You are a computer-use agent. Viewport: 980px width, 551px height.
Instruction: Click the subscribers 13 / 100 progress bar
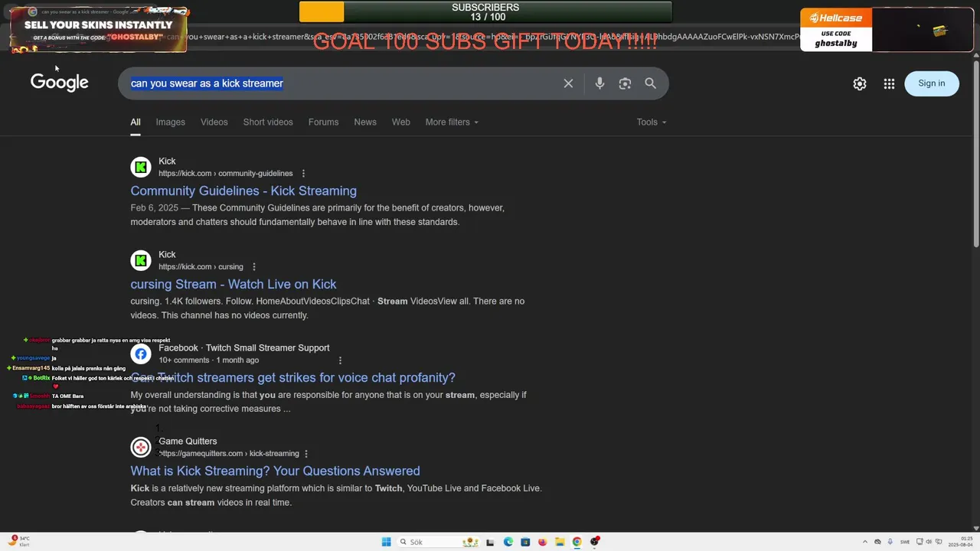(485, 12)
